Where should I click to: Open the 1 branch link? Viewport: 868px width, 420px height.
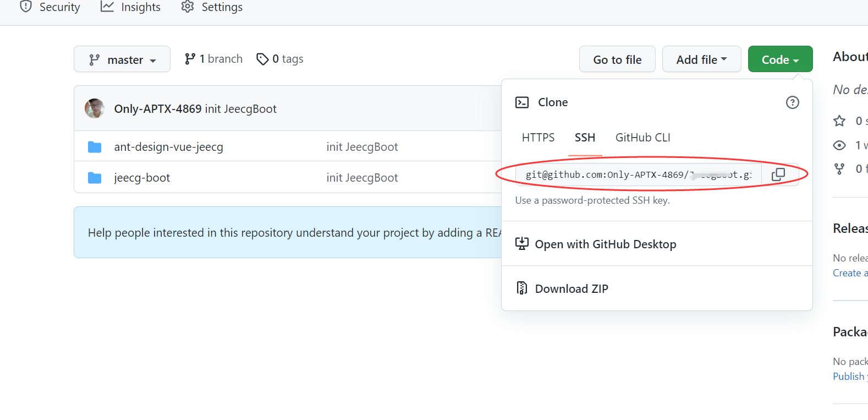214,59
